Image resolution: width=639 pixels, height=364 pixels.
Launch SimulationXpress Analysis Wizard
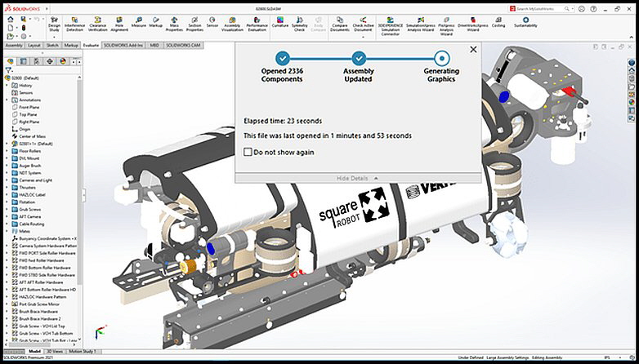[x=421, y=24]
